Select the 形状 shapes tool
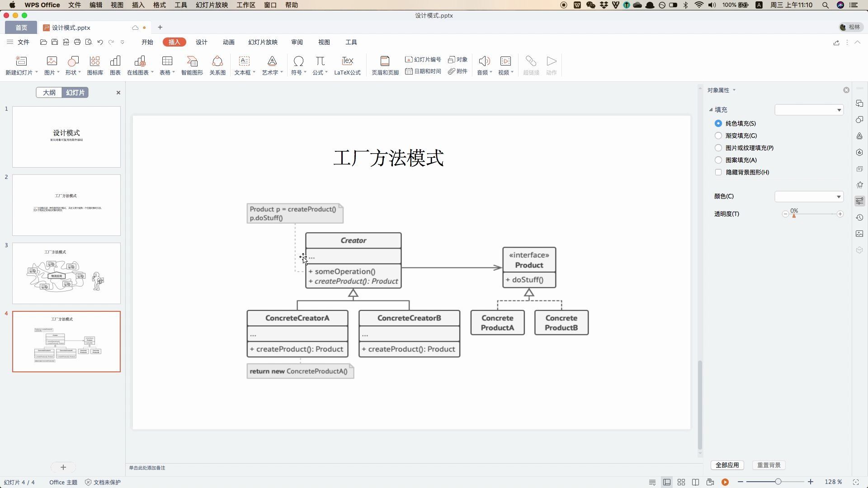This screenshot has height=488, width=868. point(73,61)
